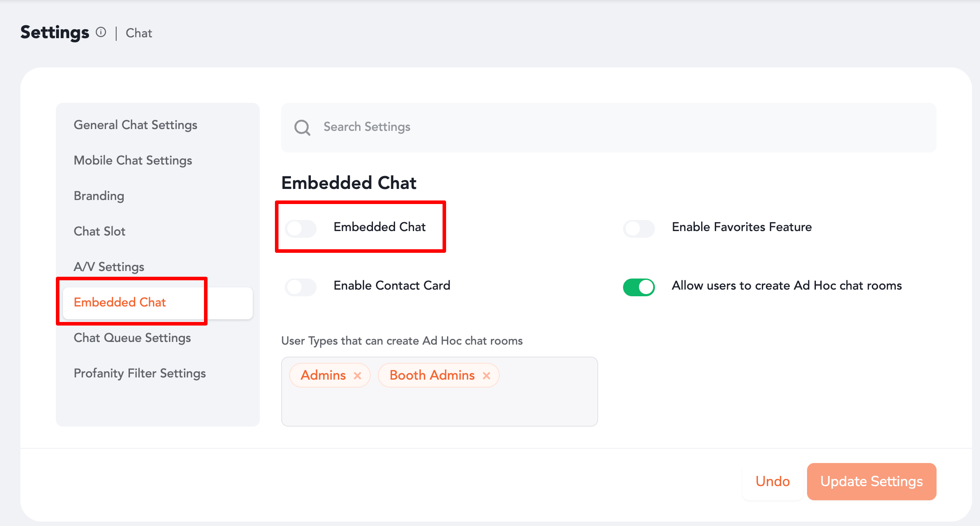Click the Update Settings button
980x526 pixels.
pyautogui.click(x=871, y=481)
